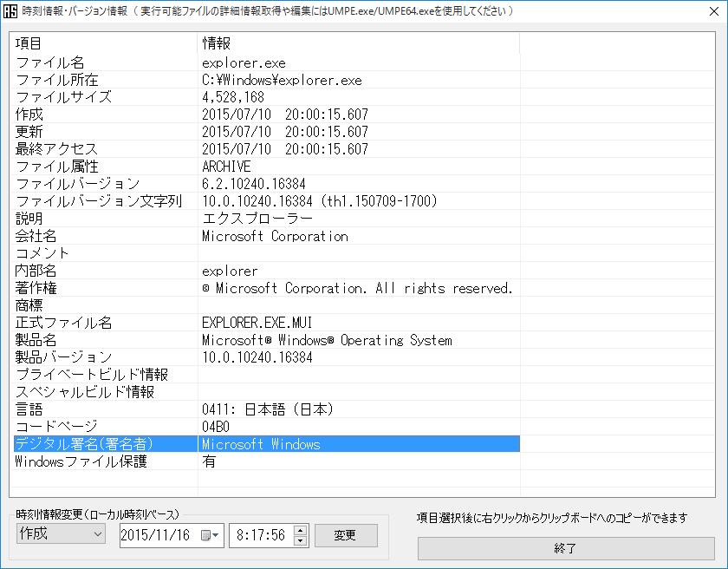The width and height of the screenshot is (728, 569).
Task: Select the コードページ row
Action: [267, 427]
